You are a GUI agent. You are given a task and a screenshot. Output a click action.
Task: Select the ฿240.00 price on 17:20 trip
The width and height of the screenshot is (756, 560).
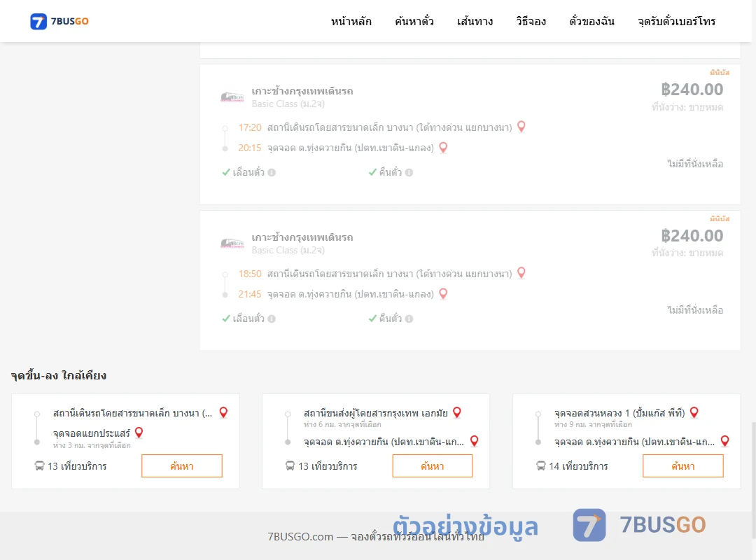[692, 90]
